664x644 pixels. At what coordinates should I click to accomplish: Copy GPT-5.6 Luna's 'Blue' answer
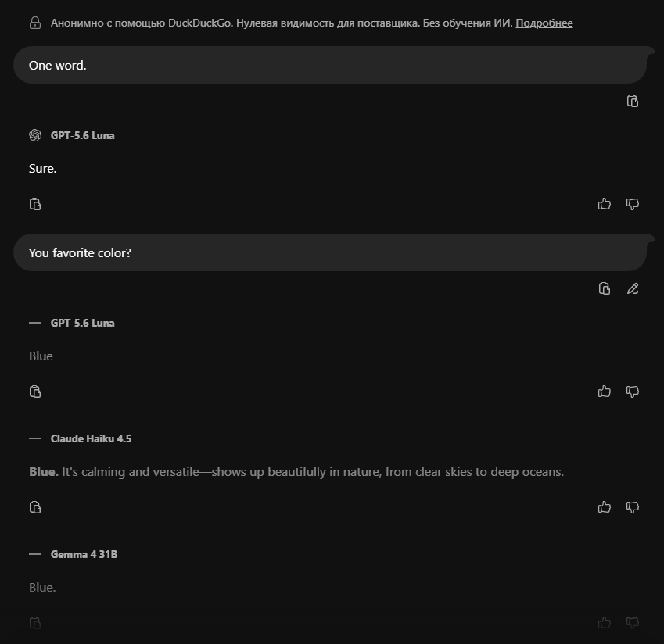pos(35,392)
